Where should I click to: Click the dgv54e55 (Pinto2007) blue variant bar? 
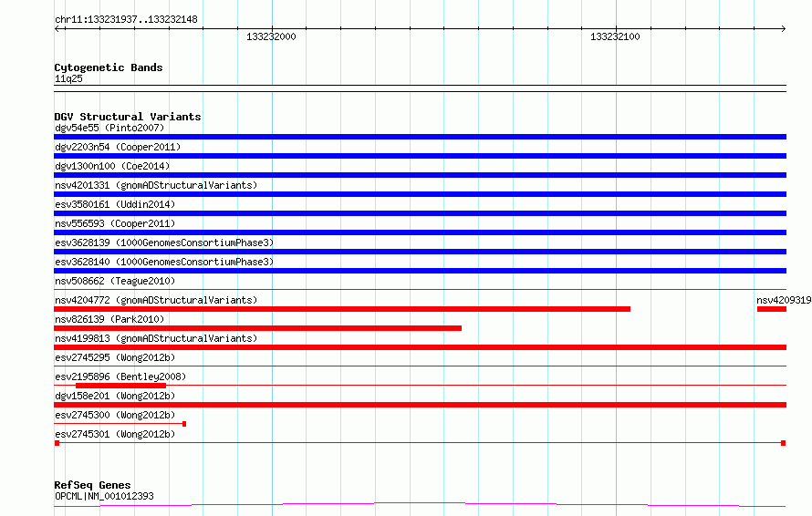pos(420,137)
